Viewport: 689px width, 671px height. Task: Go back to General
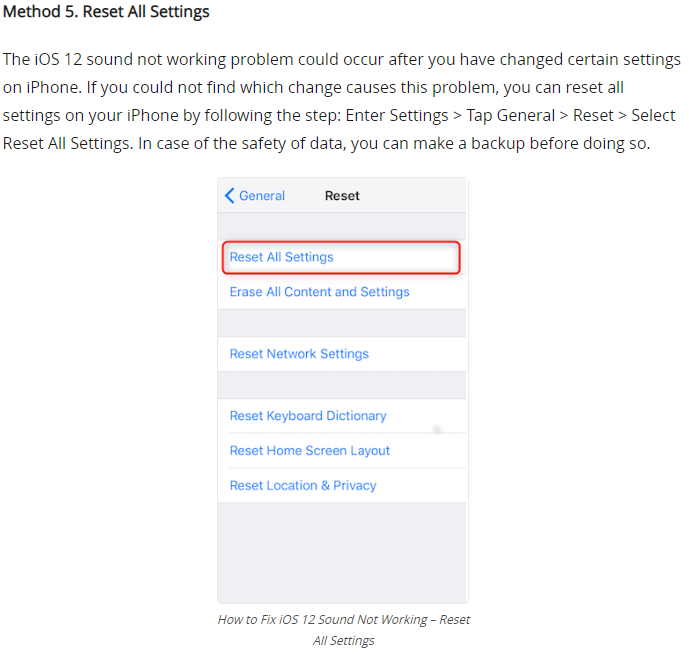(255, 196)
